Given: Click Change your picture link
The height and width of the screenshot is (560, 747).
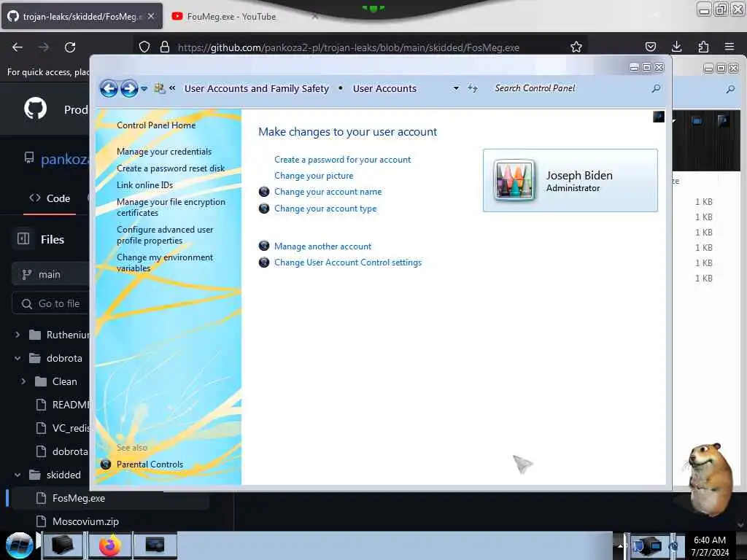Looking at the screenshot, I should pos(314,176).
